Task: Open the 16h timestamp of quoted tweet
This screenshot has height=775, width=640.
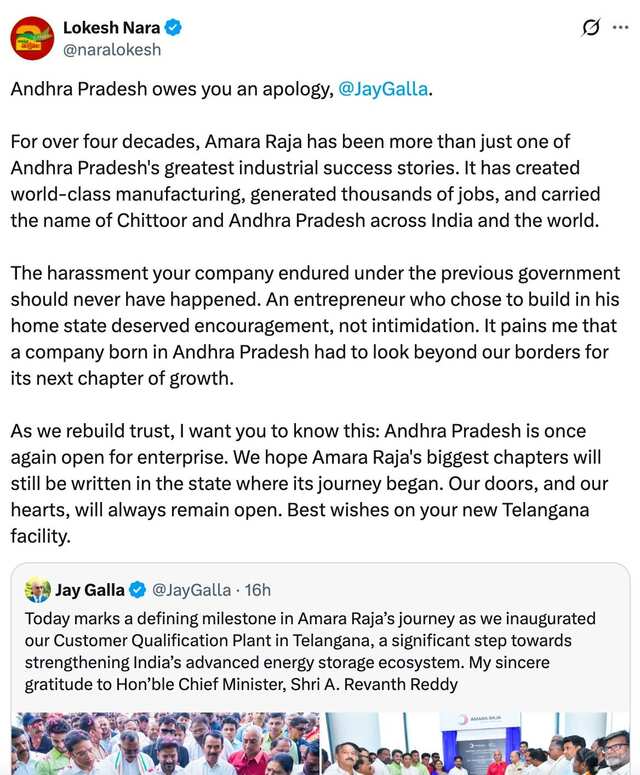Action: (257, 590)
